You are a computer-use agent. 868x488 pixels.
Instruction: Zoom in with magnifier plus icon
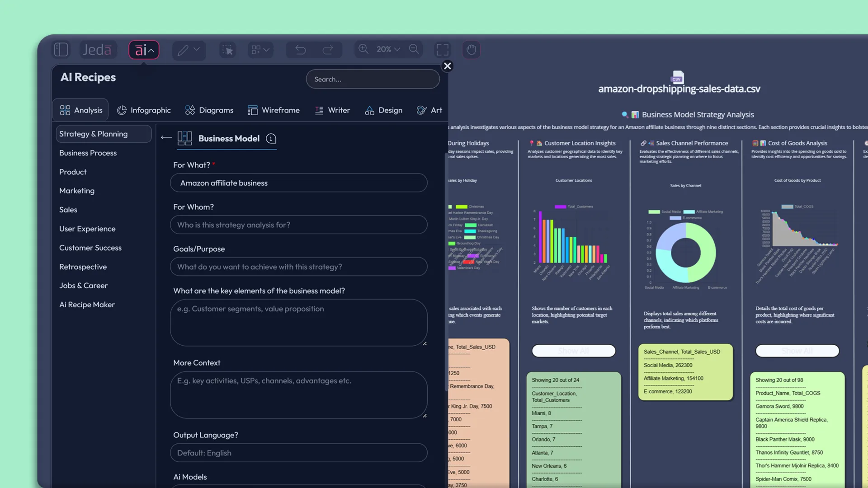tap(363, 49)
